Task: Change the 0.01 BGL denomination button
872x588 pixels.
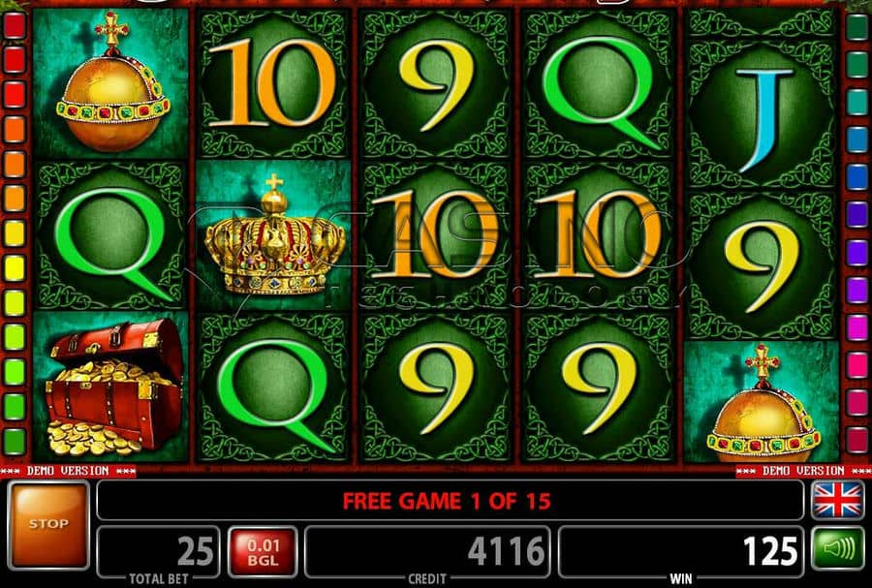Action: (263, 552)
